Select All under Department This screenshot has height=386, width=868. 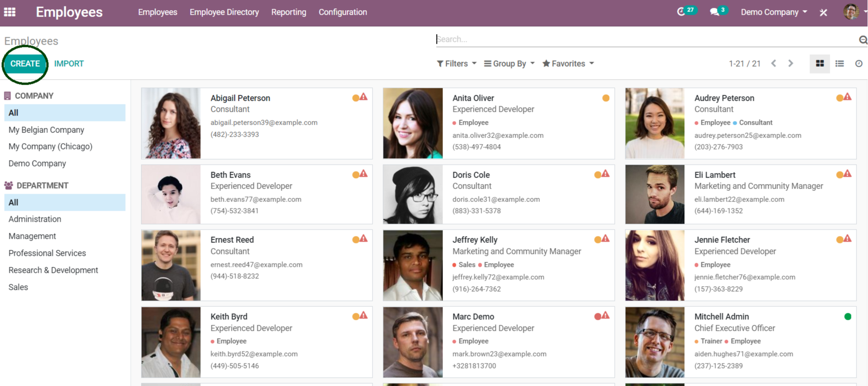point(65,202)
